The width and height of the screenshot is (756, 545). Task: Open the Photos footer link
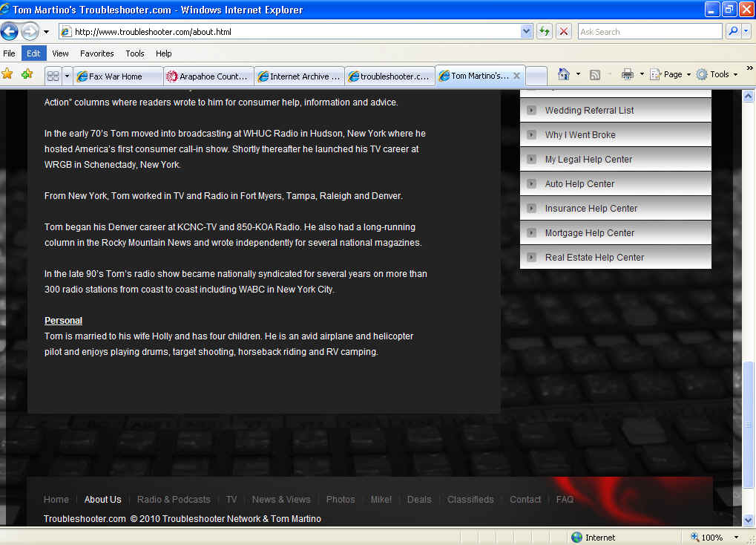click(341, 500)
